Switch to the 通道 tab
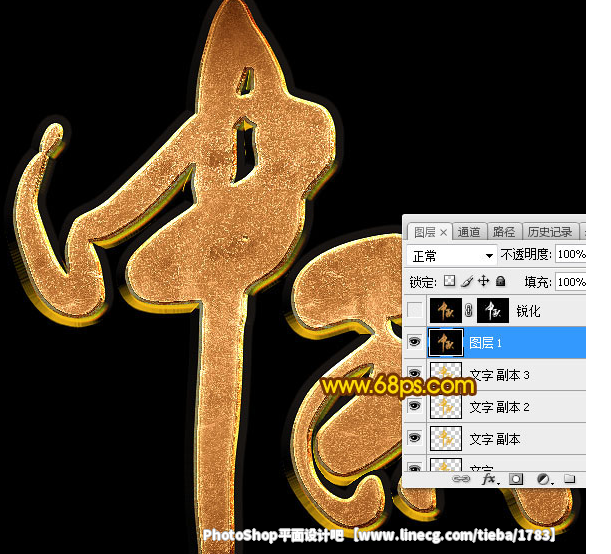611x554 pixels. [x=469, y=232]
